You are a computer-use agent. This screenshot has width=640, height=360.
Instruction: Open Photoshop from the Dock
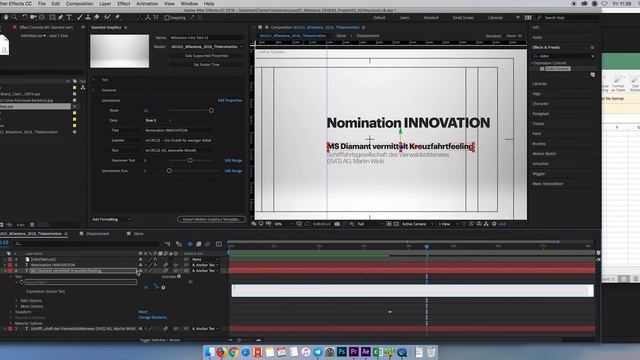click(342, 352)
